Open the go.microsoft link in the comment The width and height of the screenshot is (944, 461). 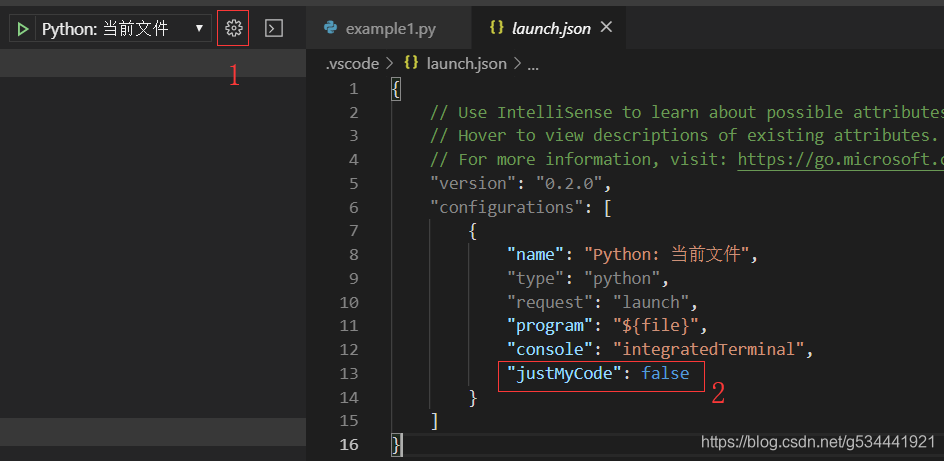[840, 160]
